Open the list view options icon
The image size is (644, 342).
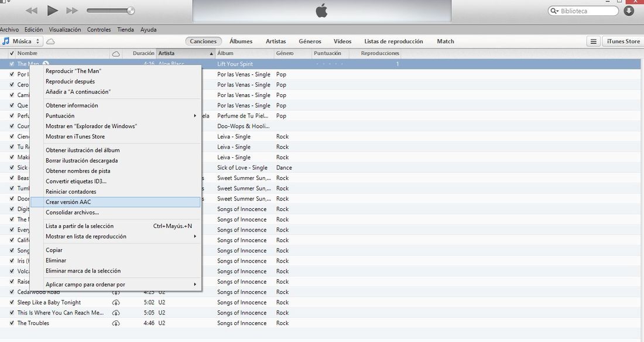pos(594,42)
